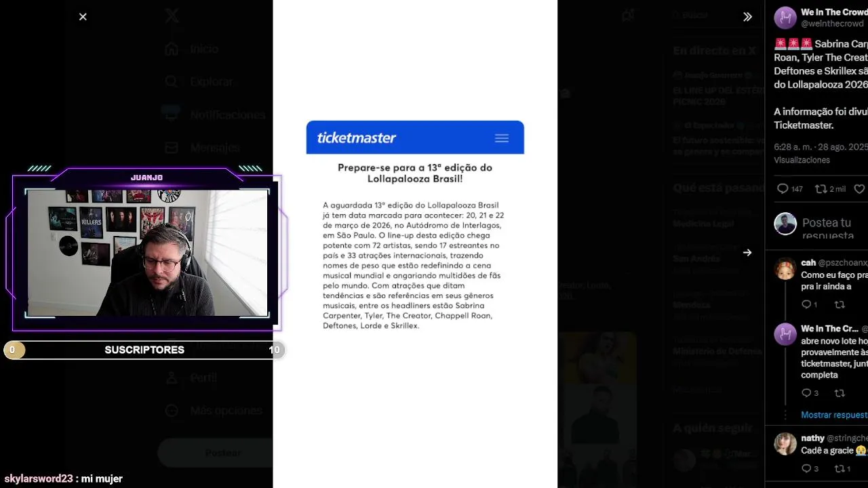Go to the next image with arrow
868x488 pixels.
pos(747,253)
